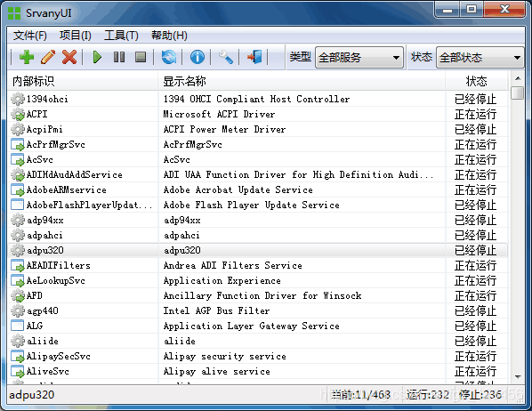Click 'Intel AGP Bus Filter' text
The width and height of the screenshot is (532, 411).
pyautogui.click(x=216, y=310)
